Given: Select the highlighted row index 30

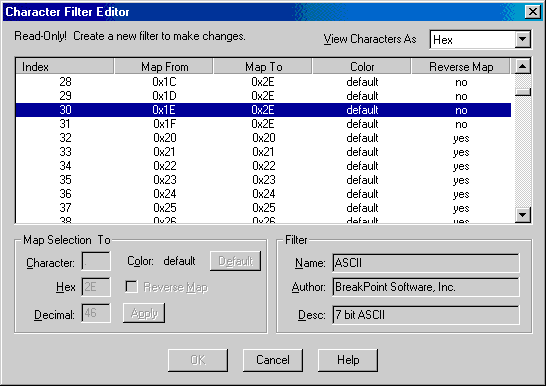Looking at the screenshot, I should pyautogui.click(x=263, y=110).
